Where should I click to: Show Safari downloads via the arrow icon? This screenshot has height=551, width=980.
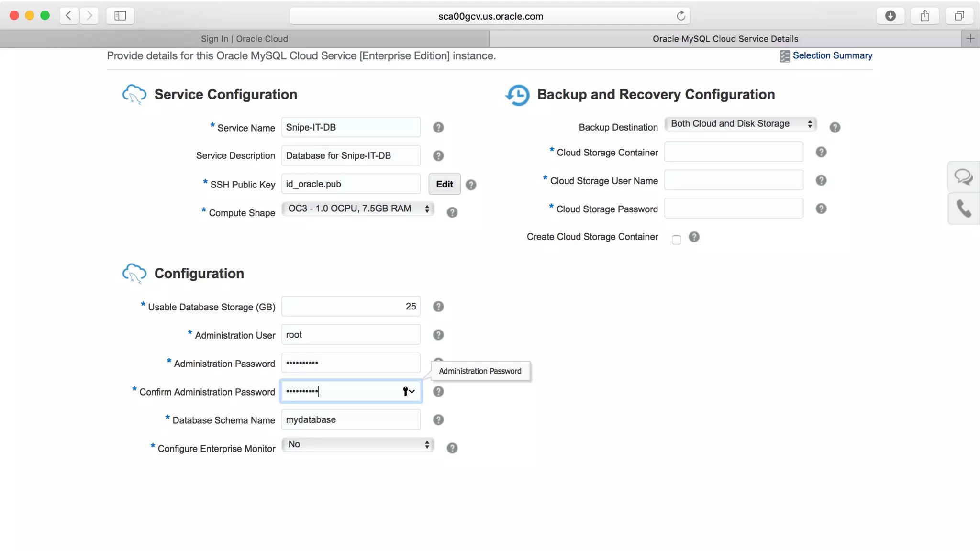click(890, 16)
